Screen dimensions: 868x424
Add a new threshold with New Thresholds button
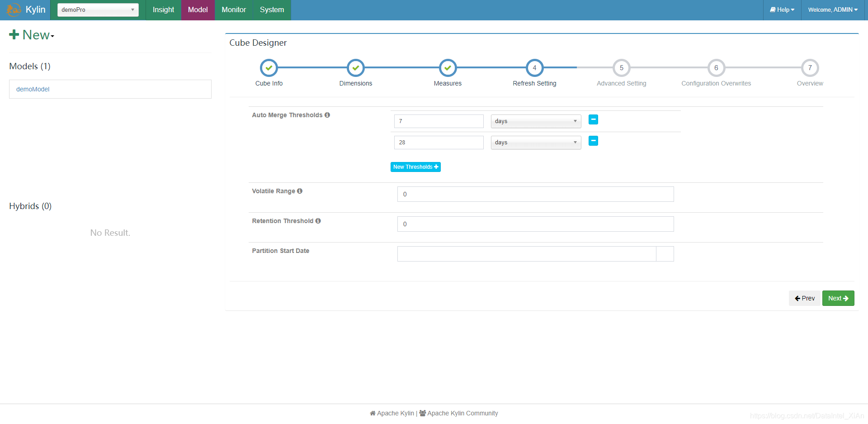click(x=415, y=167)
